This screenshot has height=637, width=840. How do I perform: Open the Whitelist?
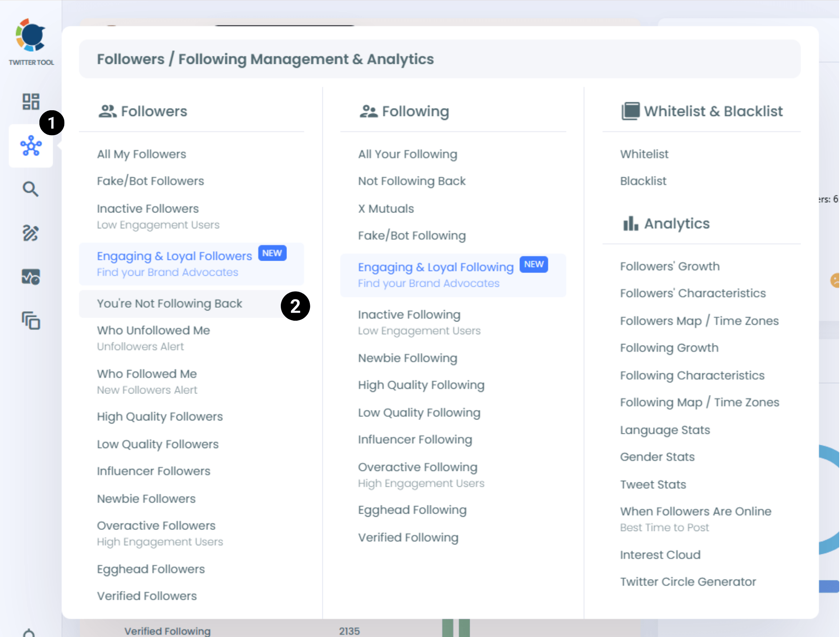tap(644, 154)
